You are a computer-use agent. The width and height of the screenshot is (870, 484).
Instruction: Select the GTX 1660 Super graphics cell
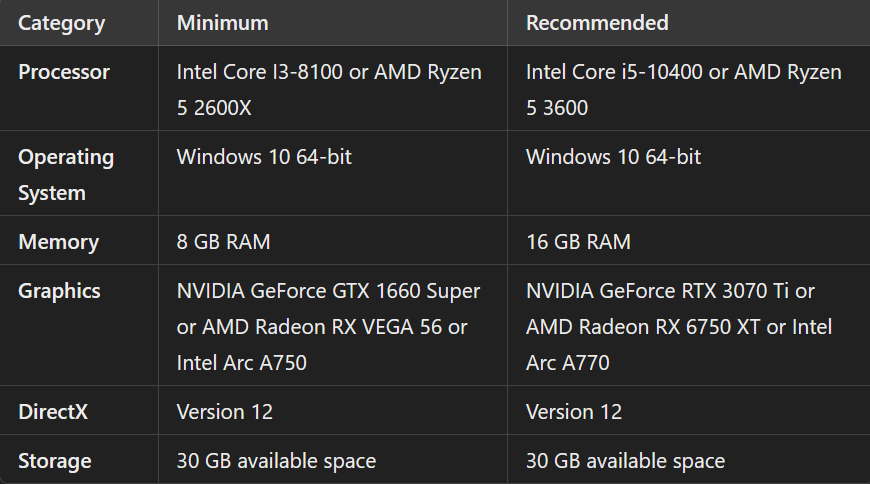coord(328,326)
